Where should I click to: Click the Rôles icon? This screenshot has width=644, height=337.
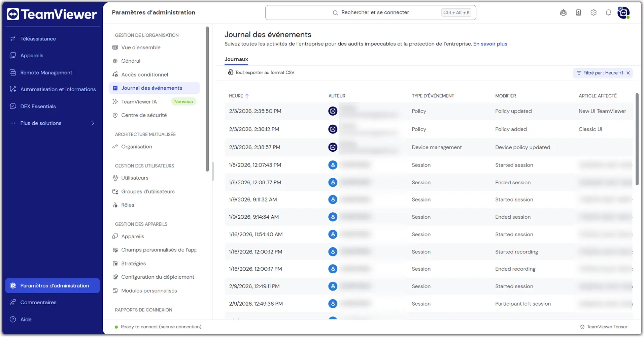point(115,205)
